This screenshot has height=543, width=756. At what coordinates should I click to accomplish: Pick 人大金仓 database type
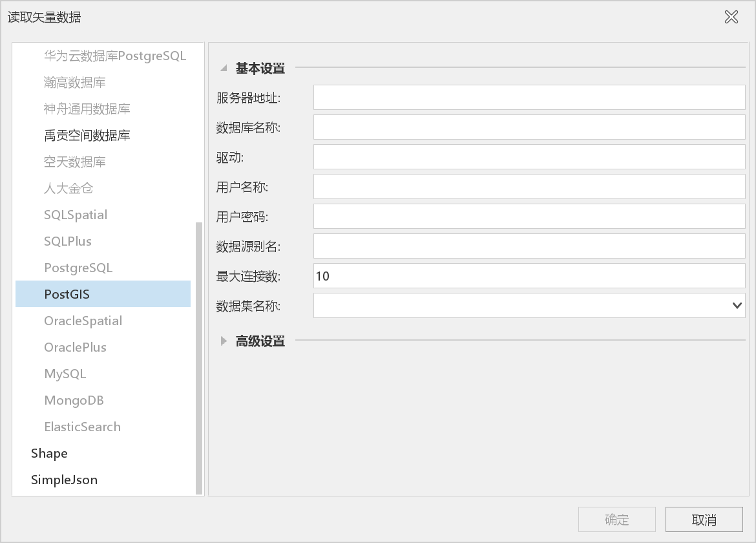coord(68,189)
